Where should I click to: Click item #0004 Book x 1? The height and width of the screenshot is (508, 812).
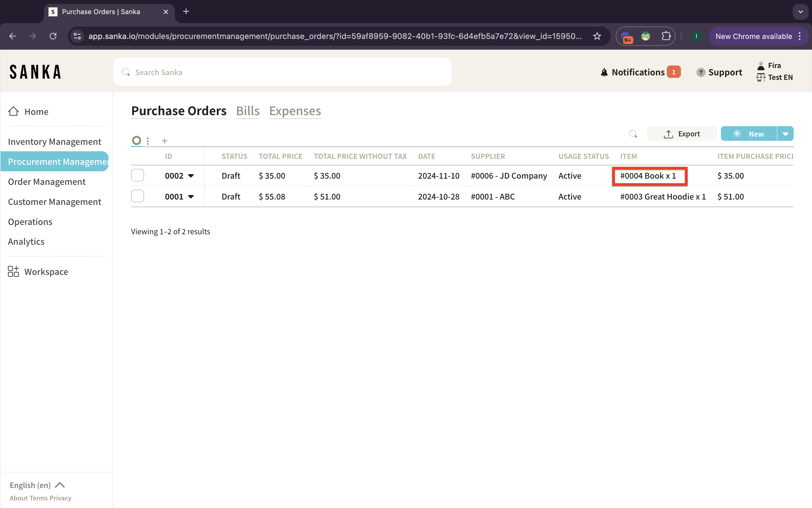coord(648,176)
